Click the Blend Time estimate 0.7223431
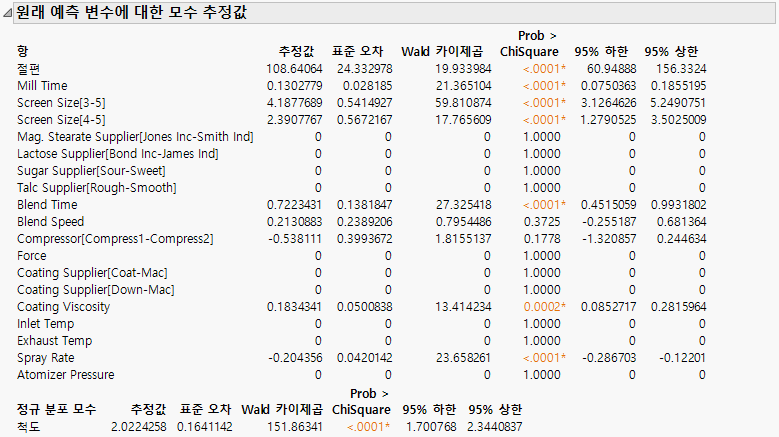This screenshot has height=437, width=779. click(x=294, y=205)
